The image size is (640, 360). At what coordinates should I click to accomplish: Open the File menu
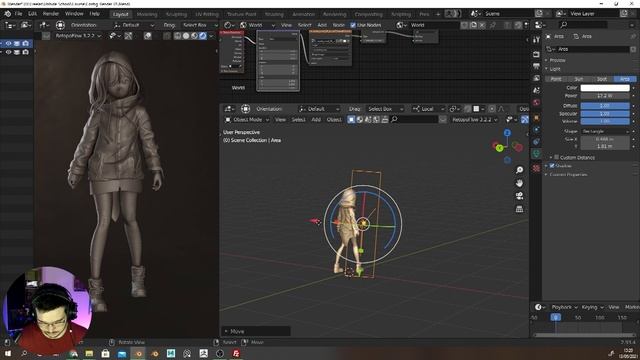click(18, 13)
